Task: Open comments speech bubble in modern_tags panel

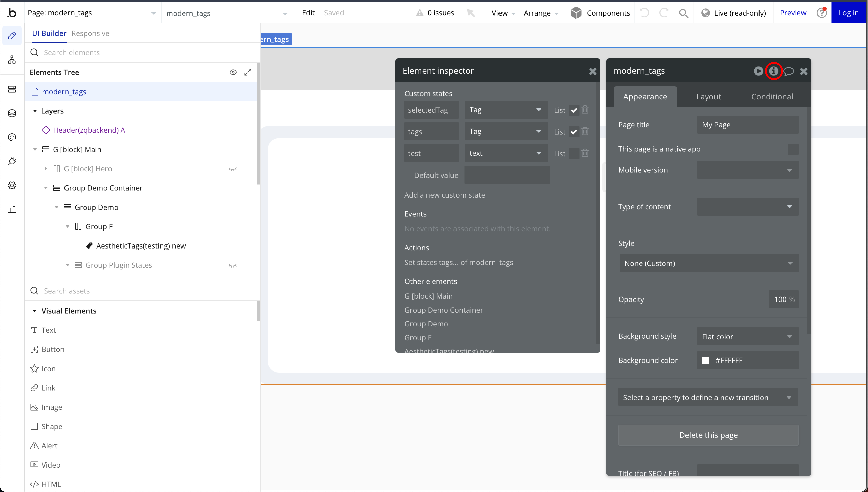Action: (789, 71)
